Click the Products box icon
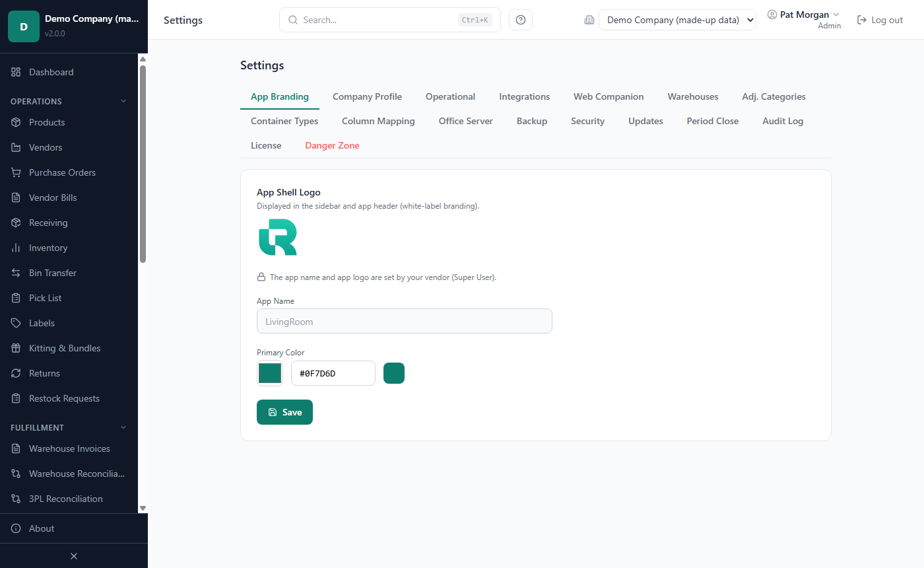 16,122
